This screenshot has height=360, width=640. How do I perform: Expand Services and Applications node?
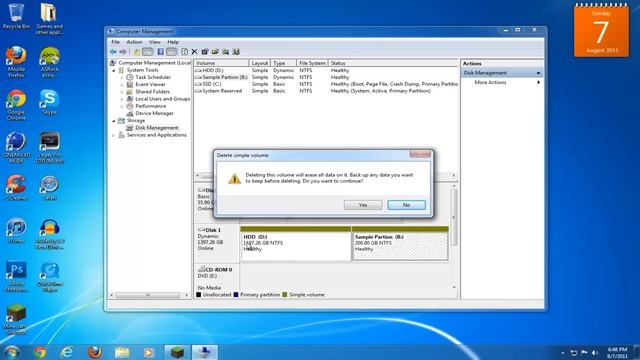pos(114,135)
